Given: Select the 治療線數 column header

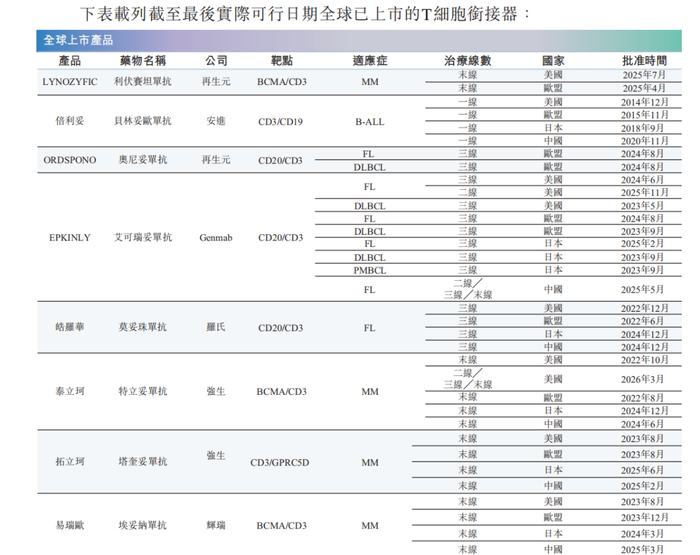Looking at the screenshot, I should [467, 61].
